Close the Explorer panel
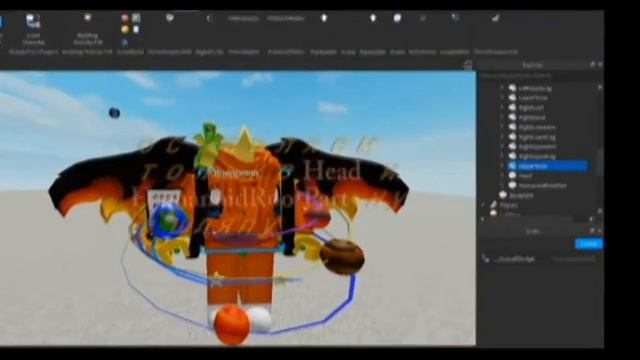640x360 pixels. pyautogui.click(x=600, y=64)
